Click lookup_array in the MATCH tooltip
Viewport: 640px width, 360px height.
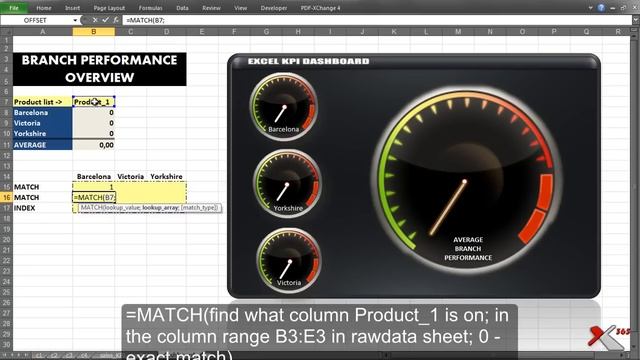click(160, 208)
